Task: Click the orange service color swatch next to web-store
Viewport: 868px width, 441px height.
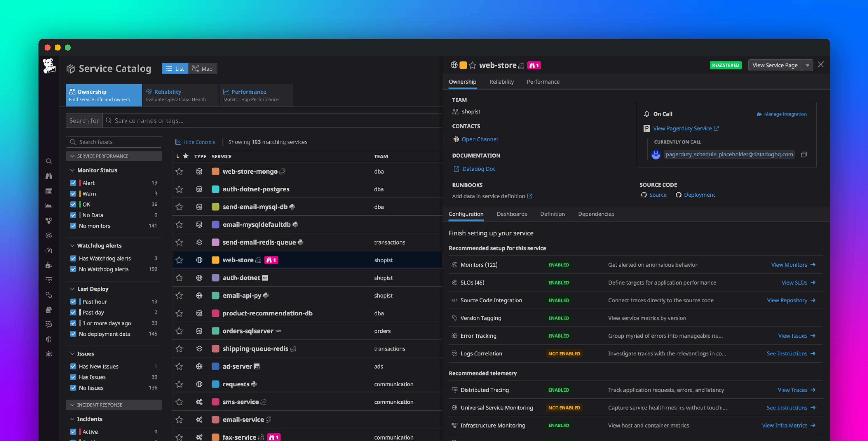Action: click(x=463, y=65)
